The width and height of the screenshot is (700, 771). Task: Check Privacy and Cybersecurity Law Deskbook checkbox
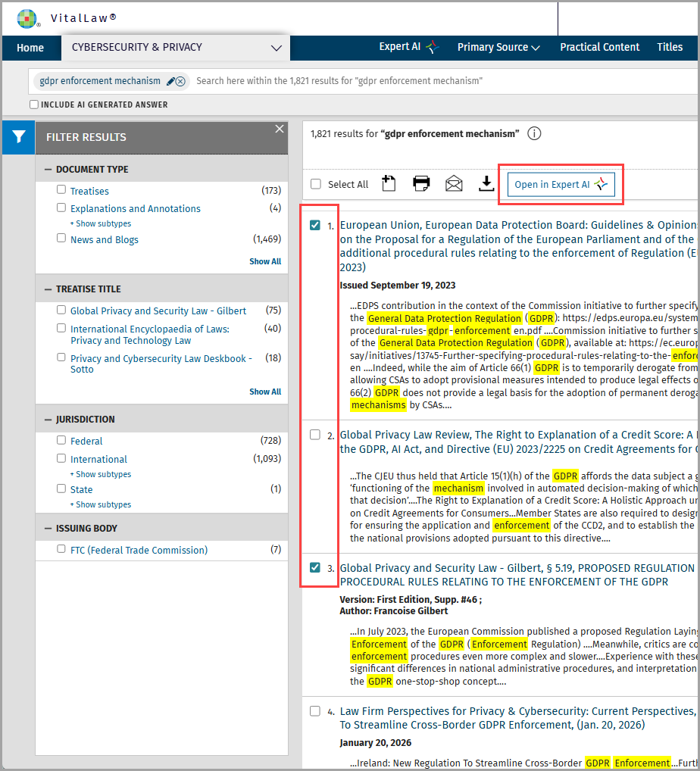(61, 357)
